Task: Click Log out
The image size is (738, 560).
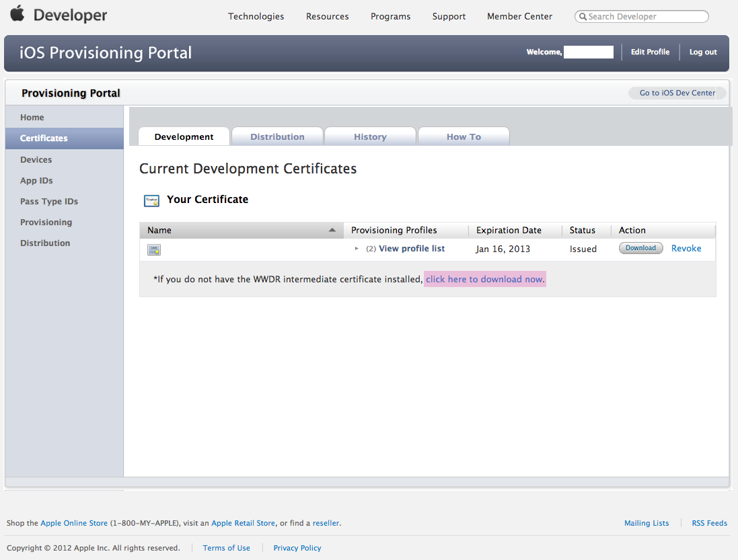Action: (703, 52)
